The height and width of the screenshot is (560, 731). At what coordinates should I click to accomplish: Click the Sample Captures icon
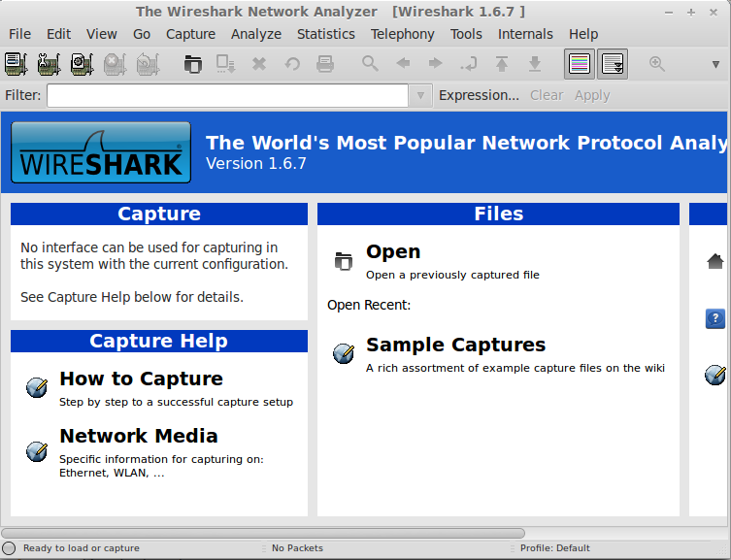tap(343, 353)
